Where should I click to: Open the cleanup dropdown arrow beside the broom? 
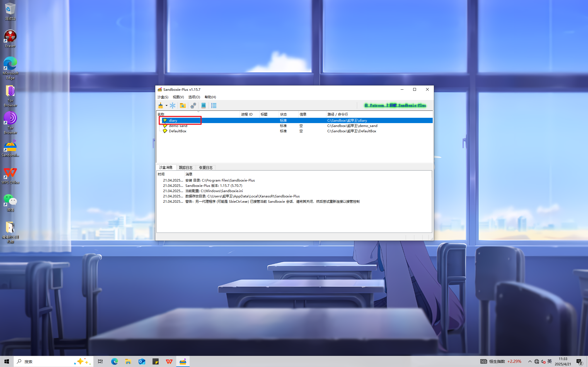(x=166, y=106)
